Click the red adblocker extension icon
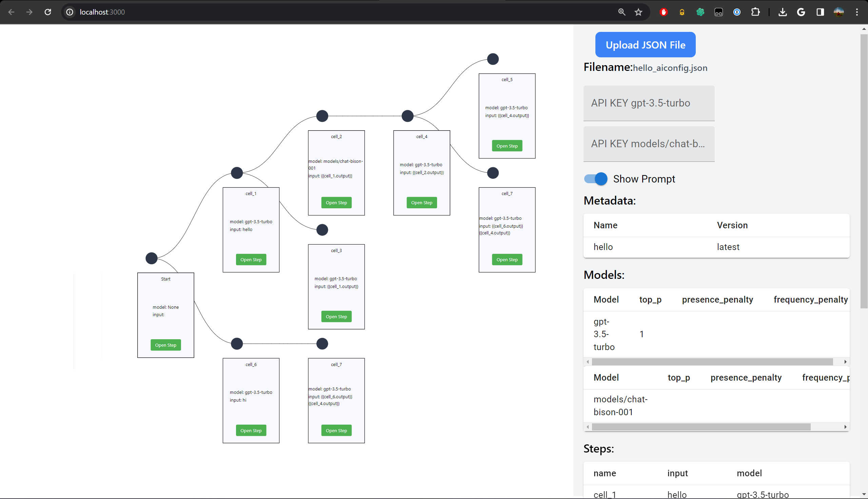The width and height of the screenshot is (868, 499). pos(664,12)
